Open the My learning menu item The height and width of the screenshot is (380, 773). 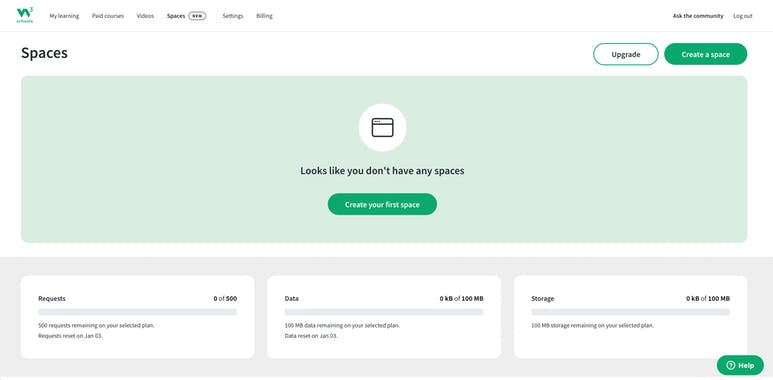coord(64,16)
